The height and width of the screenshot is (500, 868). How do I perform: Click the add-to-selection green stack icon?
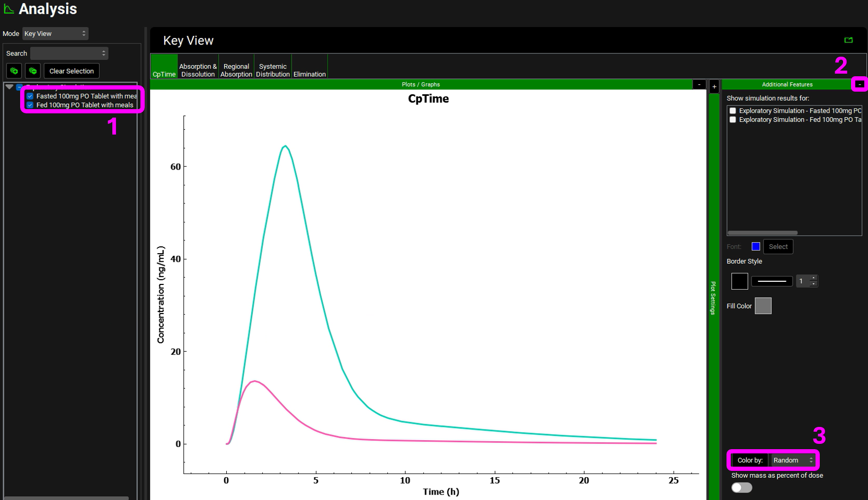click(14, 71)
